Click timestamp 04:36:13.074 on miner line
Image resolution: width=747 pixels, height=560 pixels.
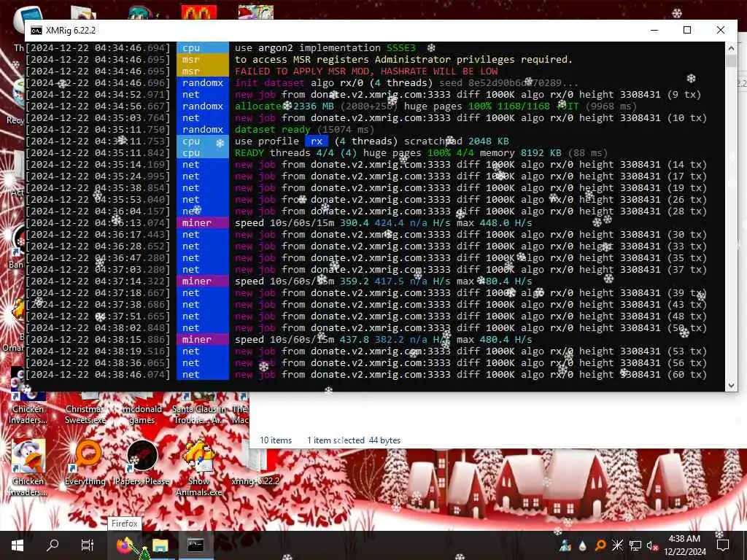point(98,223)
